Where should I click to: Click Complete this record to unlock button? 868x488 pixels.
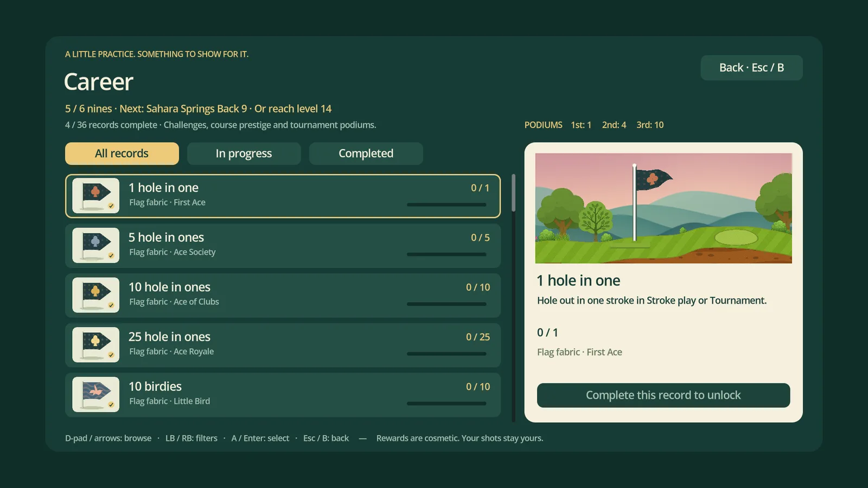point(663,395)
